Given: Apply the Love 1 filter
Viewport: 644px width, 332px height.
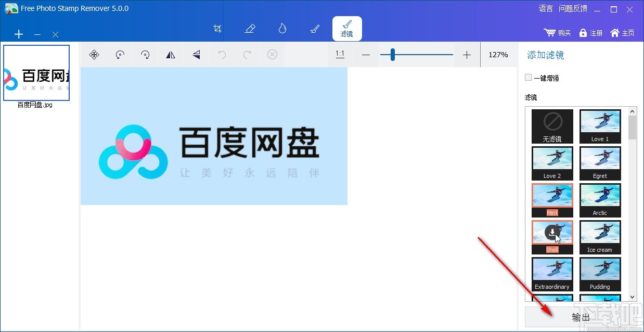Looking at the screenshot, I should tap(600, 126).
